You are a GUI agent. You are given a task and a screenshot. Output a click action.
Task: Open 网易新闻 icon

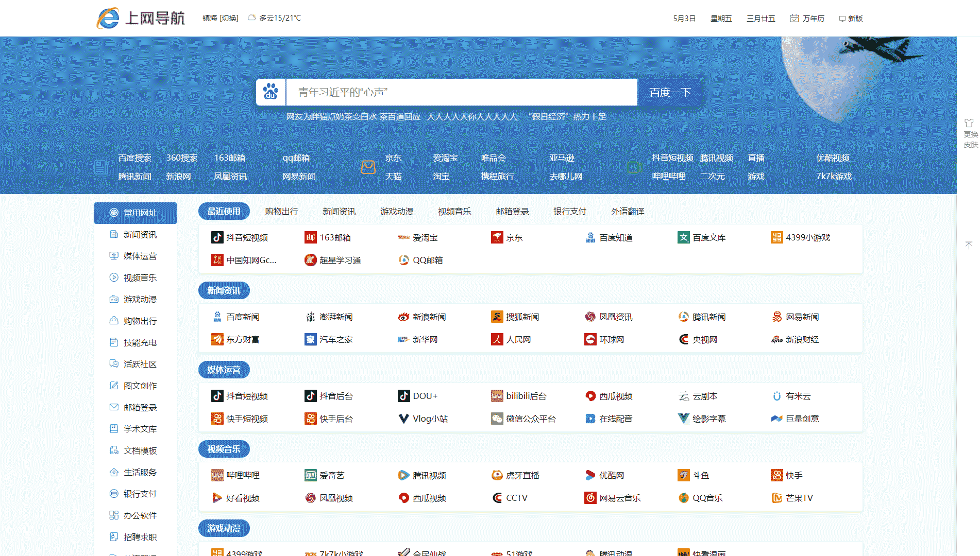(x=776, y=317)
